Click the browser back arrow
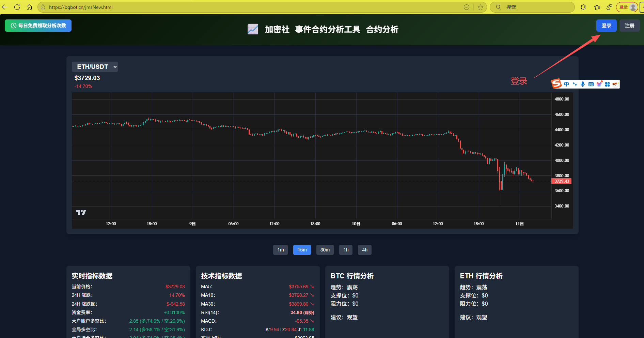The height and width of the screenshot is (338, 644). (x=5, y=7)
